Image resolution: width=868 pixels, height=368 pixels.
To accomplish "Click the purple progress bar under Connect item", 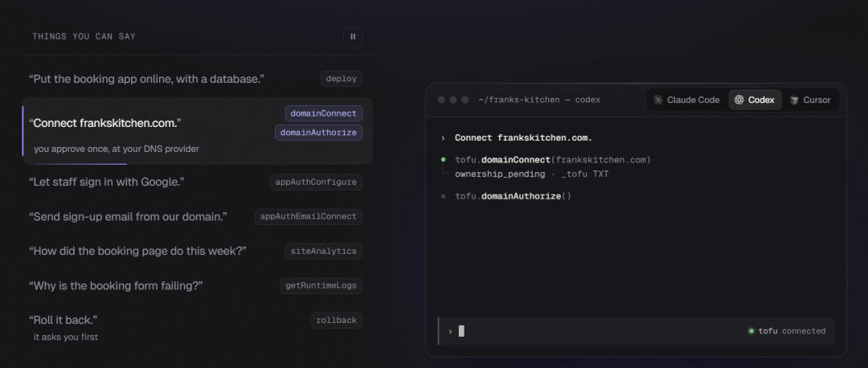I will pos(80,164).
